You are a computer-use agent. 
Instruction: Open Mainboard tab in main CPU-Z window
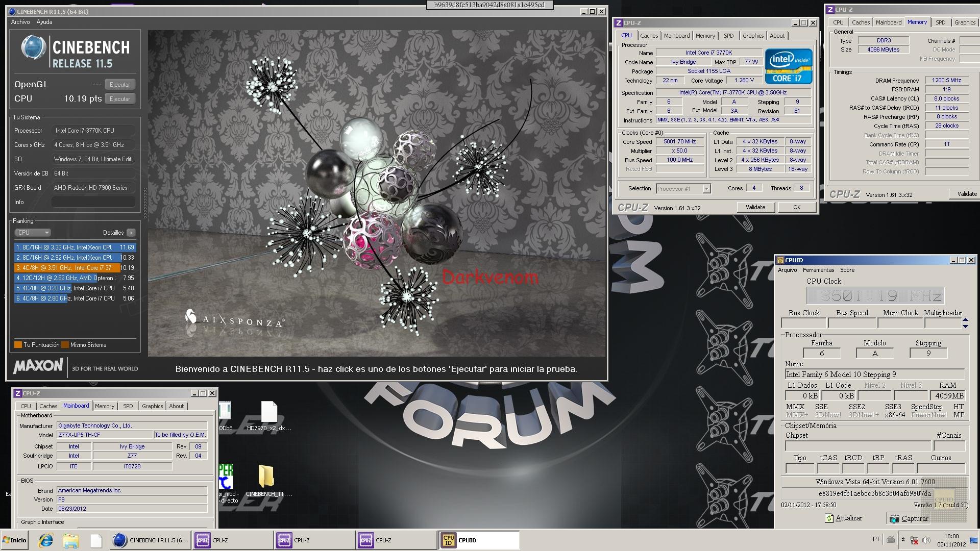(x=677, y=36)
